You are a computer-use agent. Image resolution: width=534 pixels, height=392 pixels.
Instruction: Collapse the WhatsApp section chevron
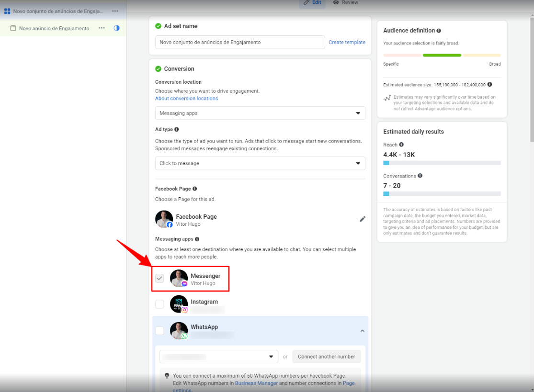[x=362, y=331]
